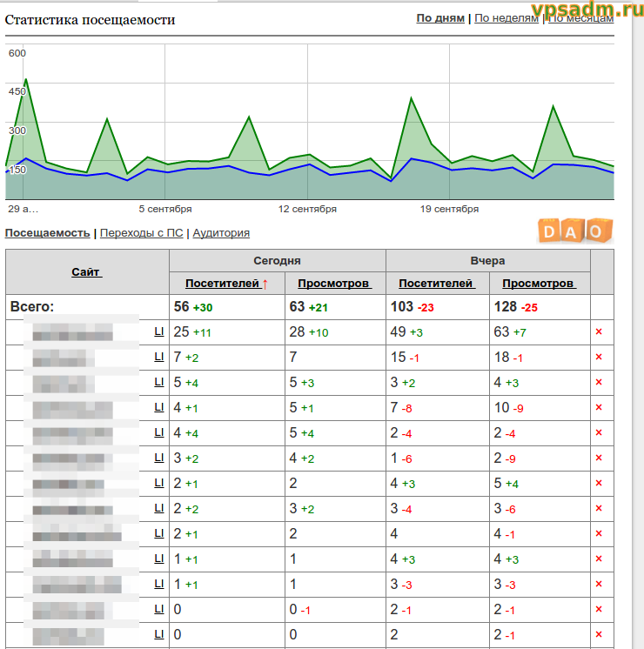Image resolution: width=644 pixels, height=649 pixels.
Task: Open the 'Аудитория' tab
Action: [221, 232]
